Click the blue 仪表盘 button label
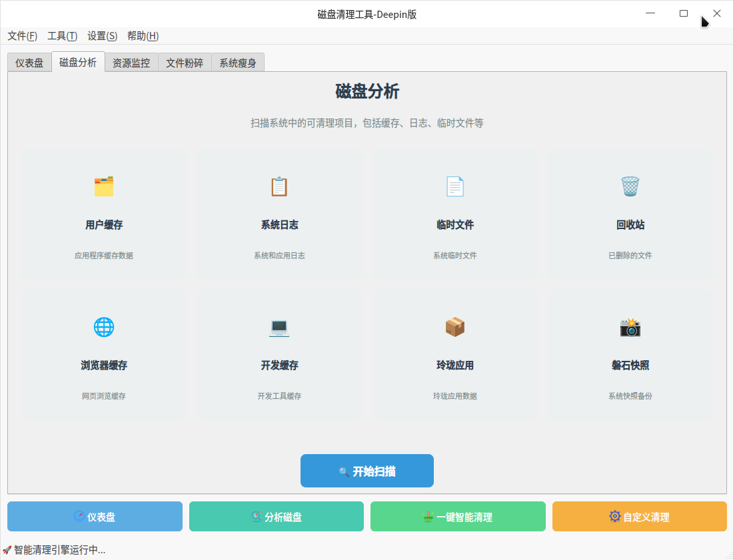Viewport: 733px width, 560px height. (x=101, y=517)
